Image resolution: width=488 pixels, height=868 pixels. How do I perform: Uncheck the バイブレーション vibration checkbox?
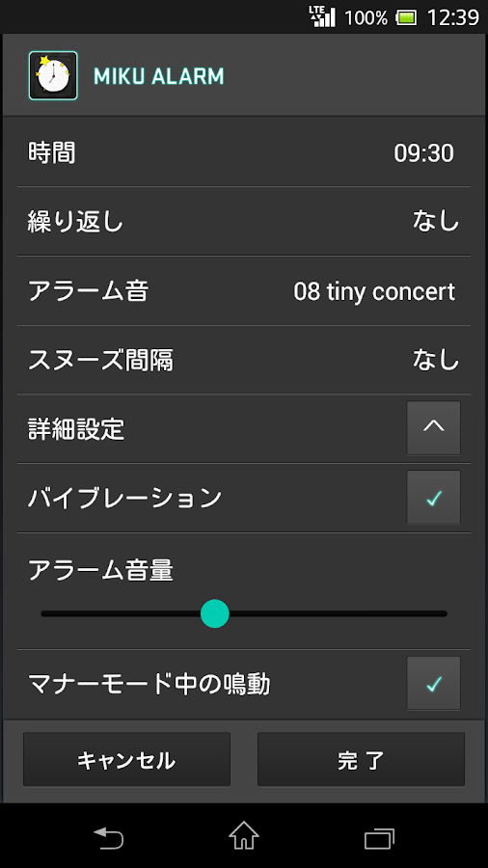pyautogui.click(x=434, y=498)
